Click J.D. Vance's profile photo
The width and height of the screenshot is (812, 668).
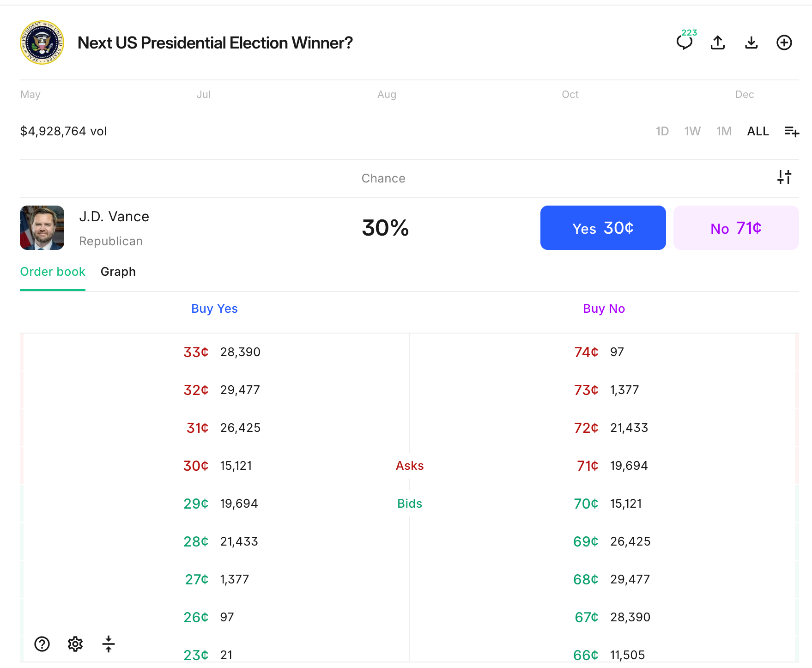[42, 228]
